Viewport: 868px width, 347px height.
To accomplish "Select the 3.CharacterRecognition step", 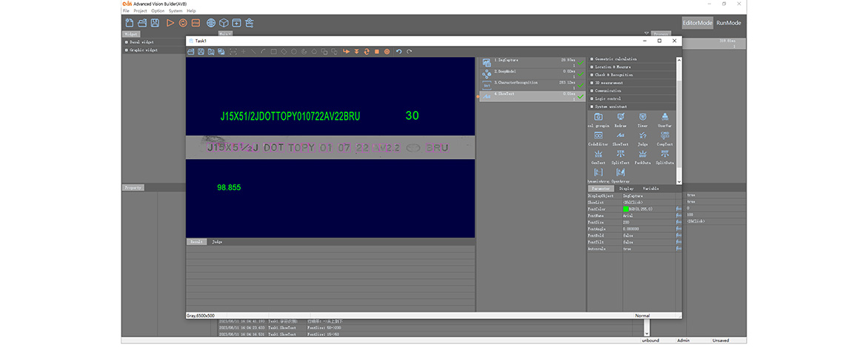I will point(516,83).
